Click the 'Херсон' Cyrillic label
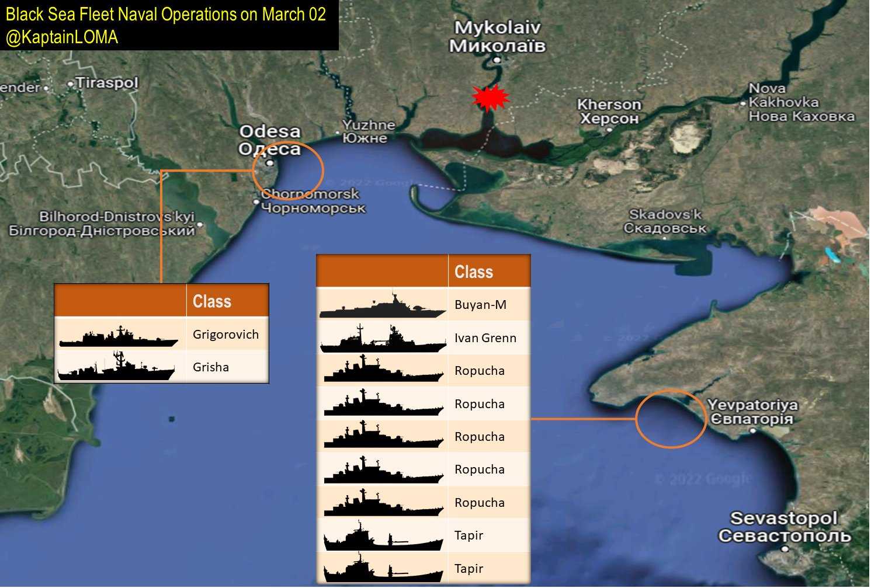This screenshot has height=588, width=871. 609,119
